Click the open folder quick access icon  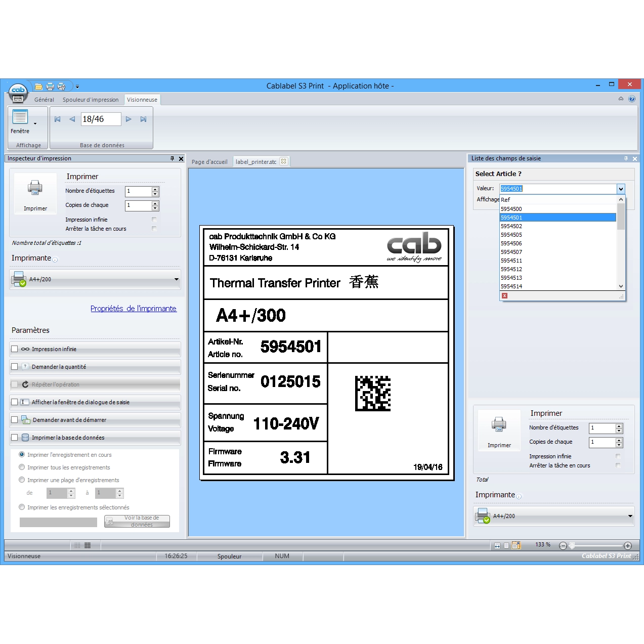(38, 87)
